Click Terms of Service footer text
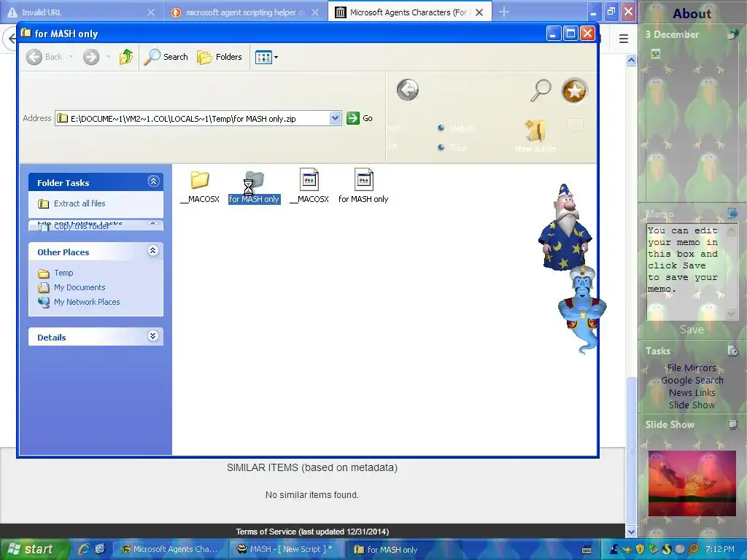This screenshot has height=560, width=747. point(312,532)
